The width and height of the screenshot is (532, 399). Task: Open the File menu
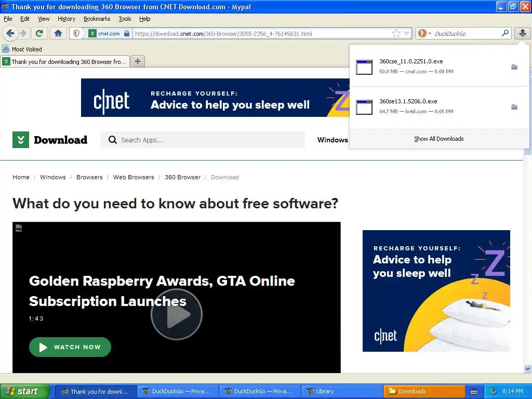(8, 19)
